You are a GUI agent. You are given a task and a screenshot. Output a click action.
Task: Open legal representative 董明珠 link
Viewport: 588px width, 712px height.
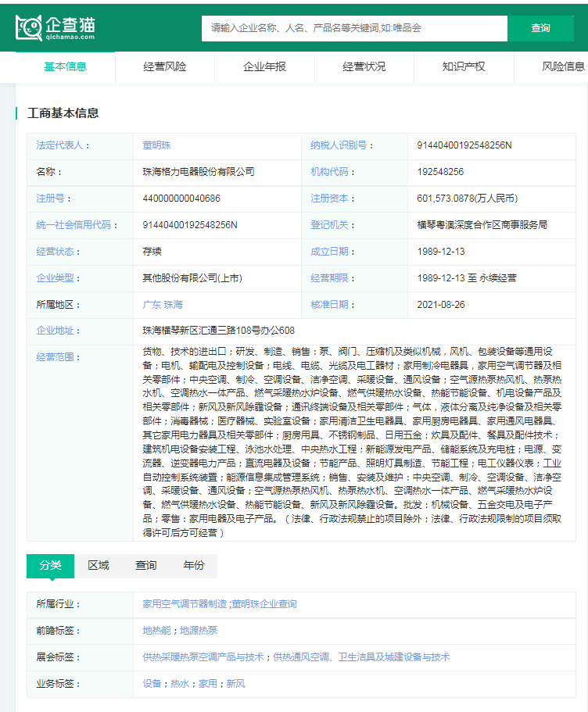coord(156,145)
